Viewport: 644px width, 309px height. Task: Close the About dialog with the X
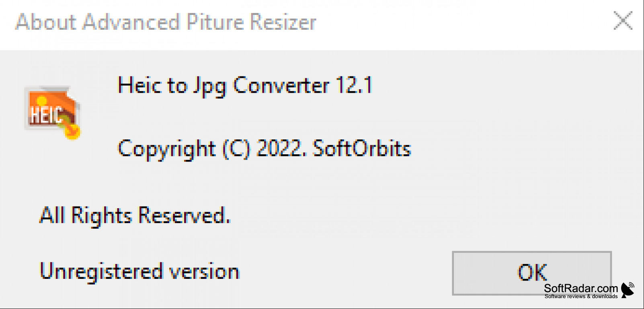point(623,20)
